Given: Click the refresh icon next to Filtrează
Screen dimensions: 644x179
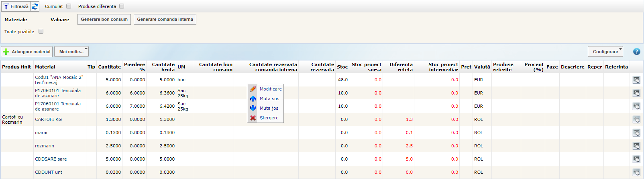Looking at the screenshot, I should (35, 6).
